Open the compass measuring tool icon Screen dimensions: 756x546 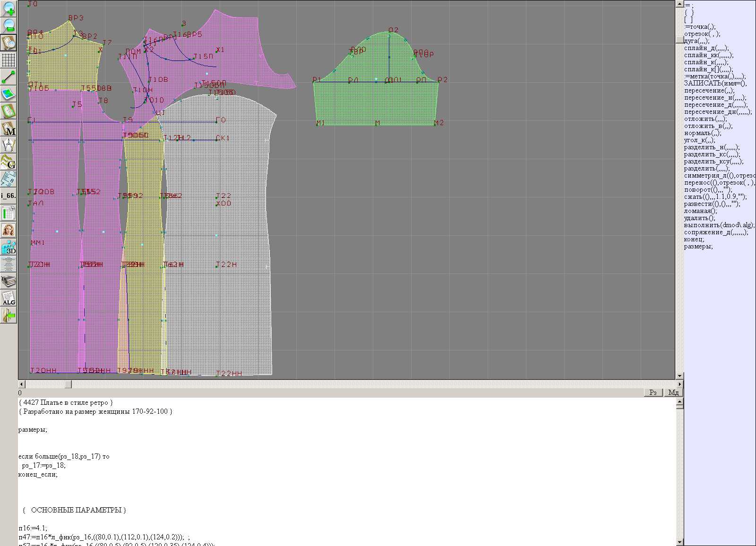[x=9, y=145]
